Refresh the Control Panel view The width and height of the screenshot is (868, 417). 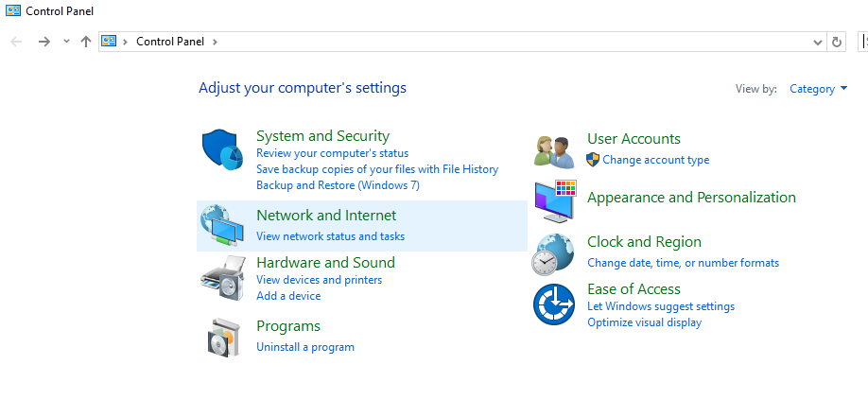(x=837, y=42)
